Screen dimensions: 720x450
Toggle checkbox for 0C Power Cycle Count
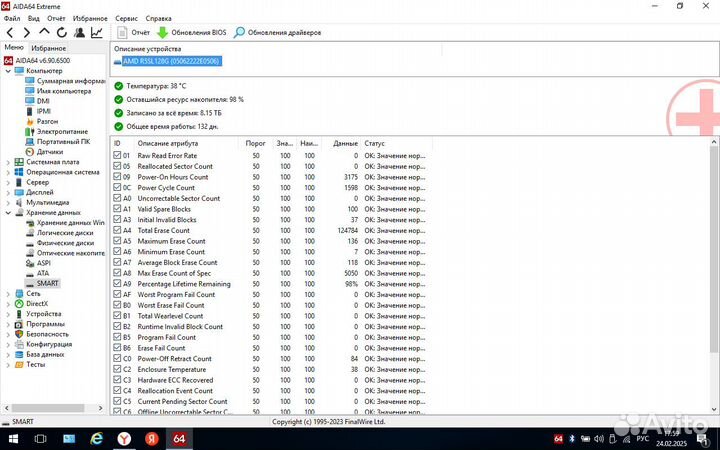(117, 187)
